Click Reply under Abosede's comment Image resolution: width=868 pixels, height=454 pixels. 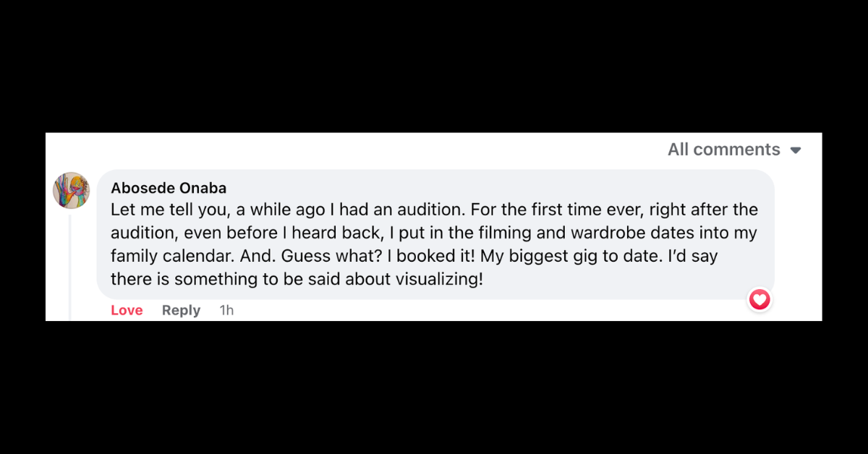point(181,310)
